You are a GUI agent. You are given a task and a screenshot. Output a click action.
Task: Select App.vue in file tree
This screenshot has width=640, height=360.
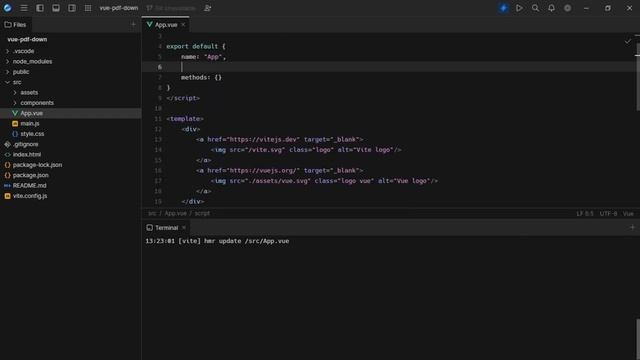[x=71, y=113]
